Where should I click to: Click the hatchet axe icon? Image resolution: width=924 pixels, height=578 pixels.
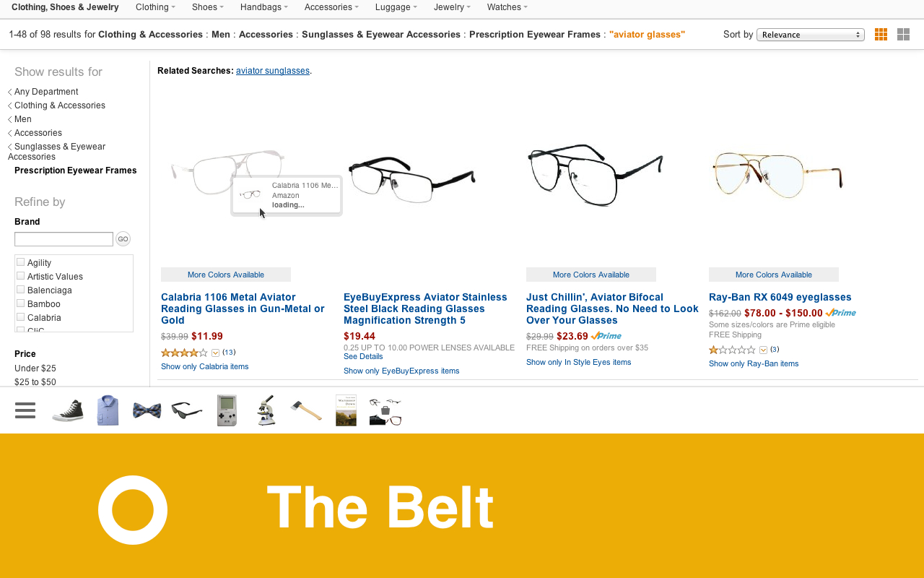[306, 410]
